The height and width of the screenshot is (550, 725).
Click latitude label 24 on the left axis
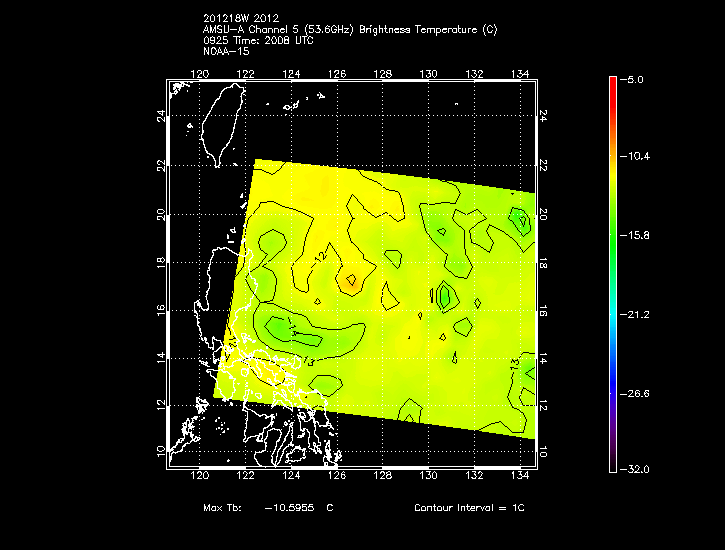click(x=161, y=116)
